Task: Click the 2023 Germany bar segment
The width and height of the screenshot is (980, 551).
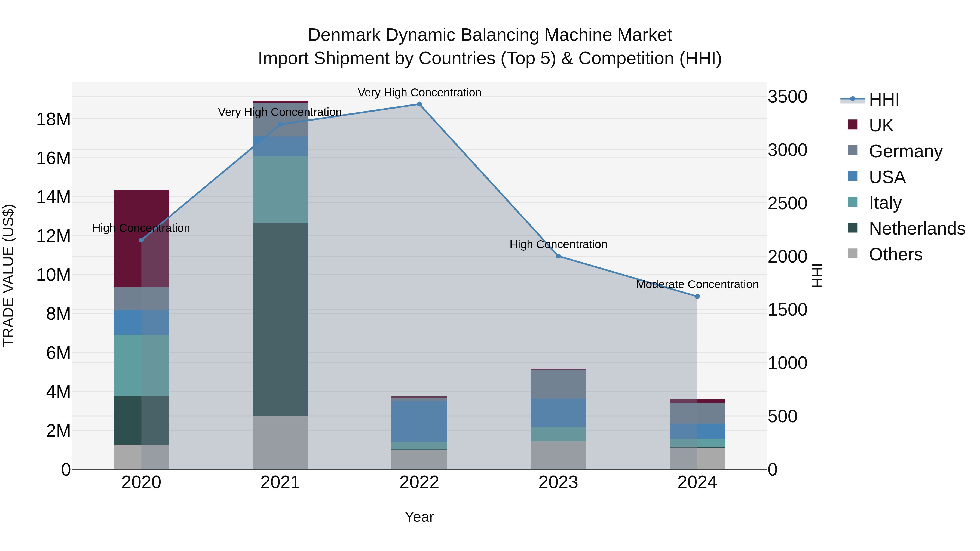Action: (559, 384)
